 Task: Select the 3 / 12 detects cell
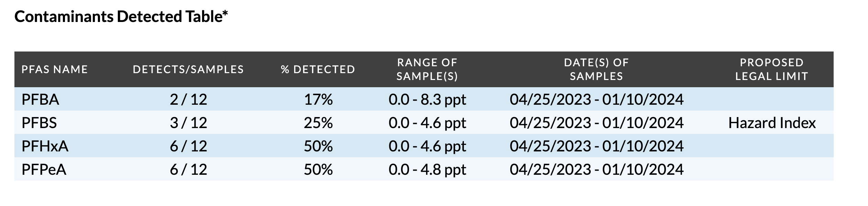(188, 123)
